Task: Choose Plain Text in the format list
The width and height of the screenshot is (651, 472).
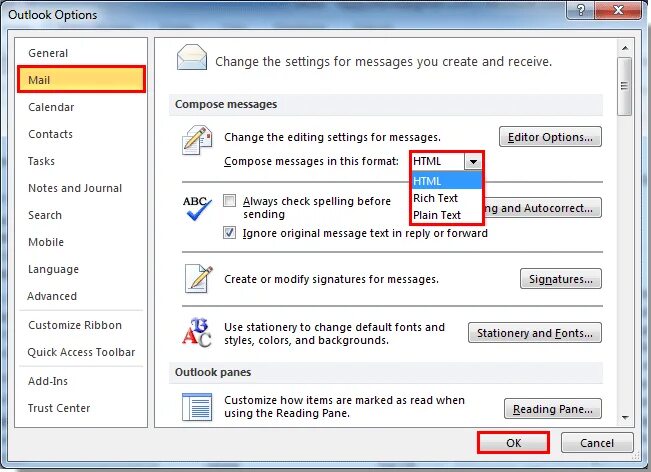Action: click(446, 215)
